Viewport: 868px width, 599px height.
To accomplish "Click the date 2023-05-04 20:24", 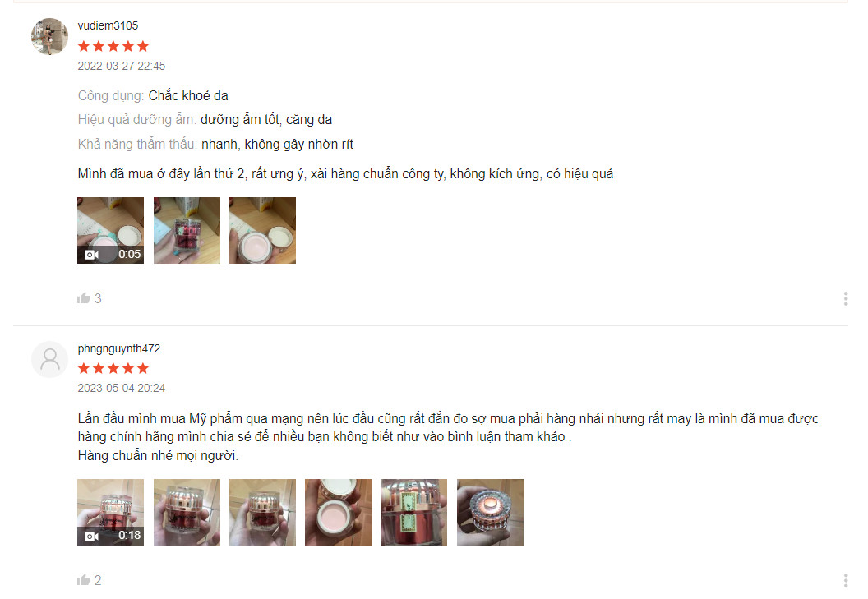I will point(121,388).
